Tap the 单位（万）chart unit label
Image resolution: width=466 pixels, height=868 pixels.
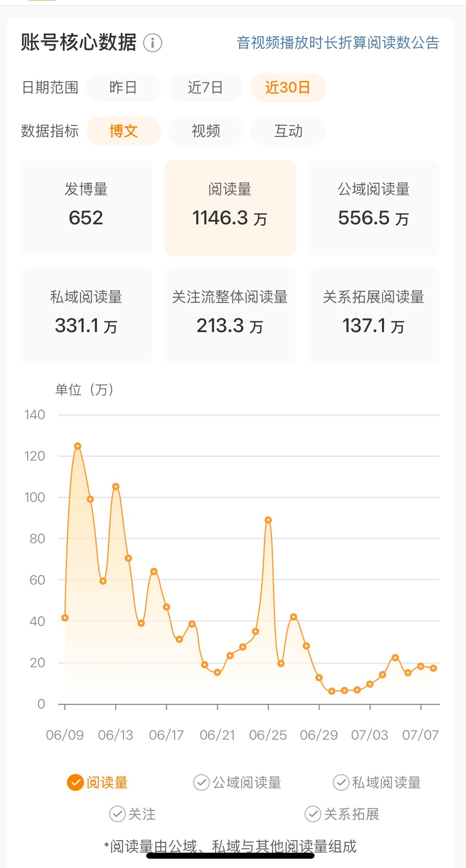click(x=84, y=389)
